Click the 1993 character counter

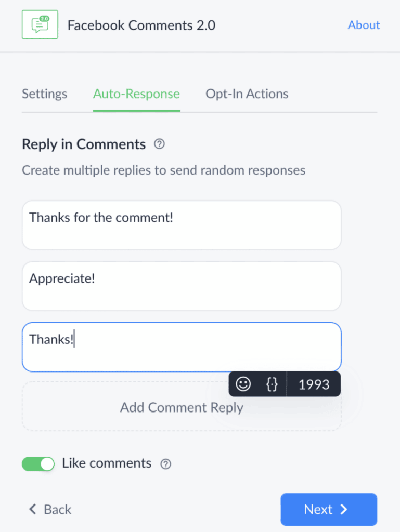pyautogui.click(x=314, y=384)
